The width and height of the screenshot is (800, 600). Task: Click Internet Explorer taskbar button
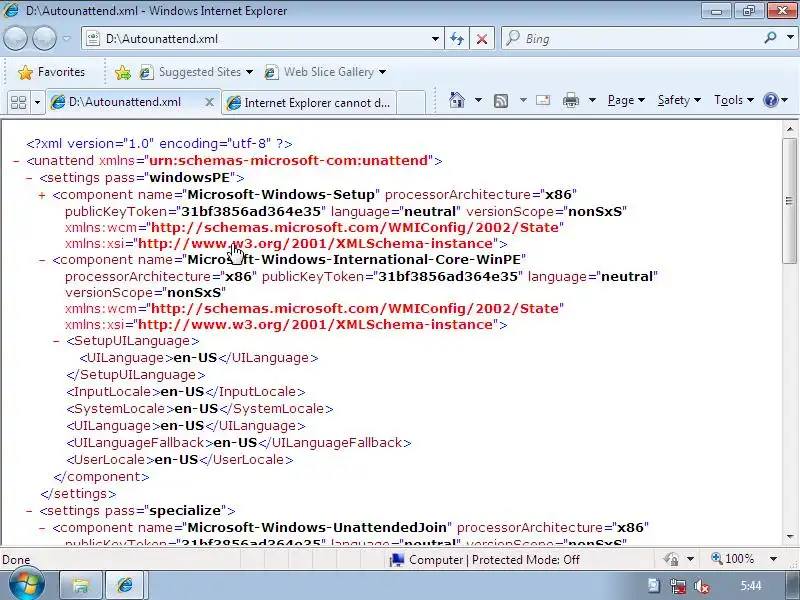[x=126, y=585]
